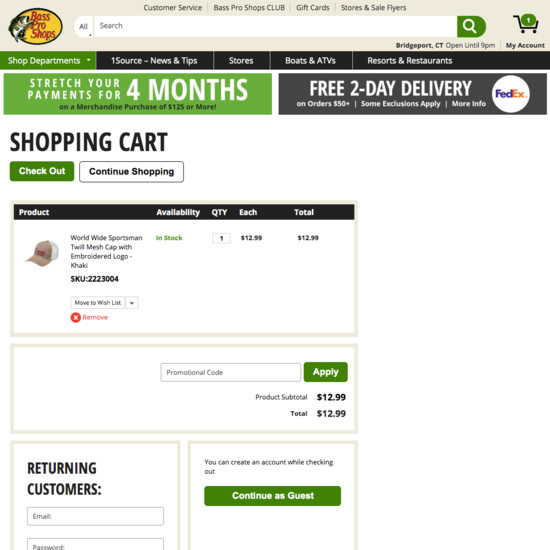The width and height of the screenshot is (550, 550).
Task: Expand the All search category dropdown
Action: (84, 27)
